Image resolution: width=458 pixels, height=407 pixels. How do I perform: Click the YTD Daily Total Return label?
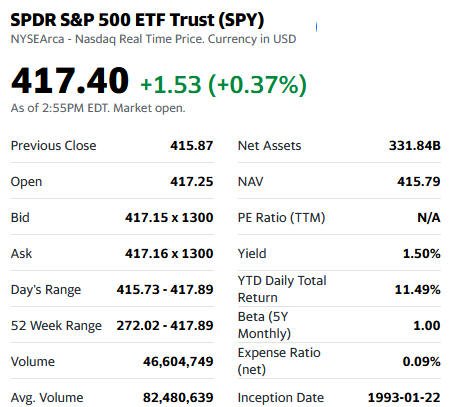tap(282, 289)
